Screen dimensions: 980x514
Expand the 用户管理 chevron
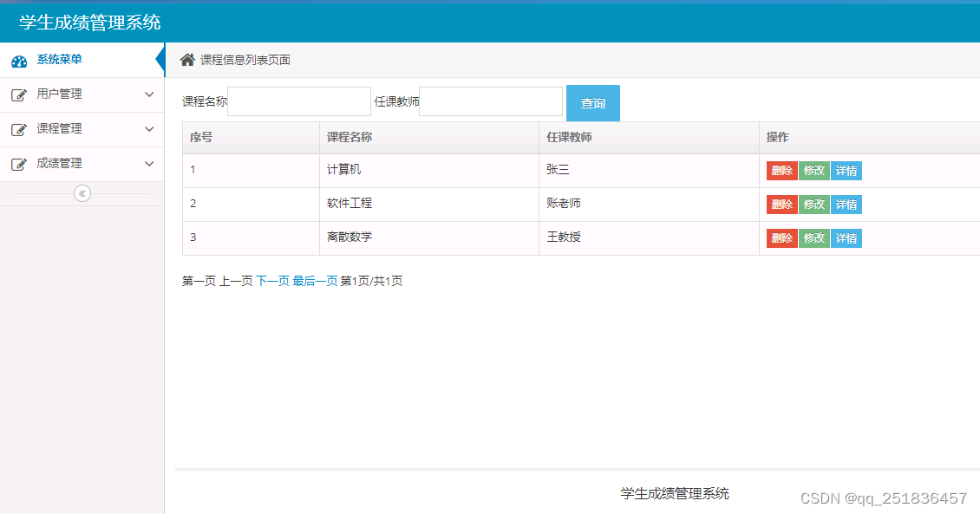click(149, 94)
